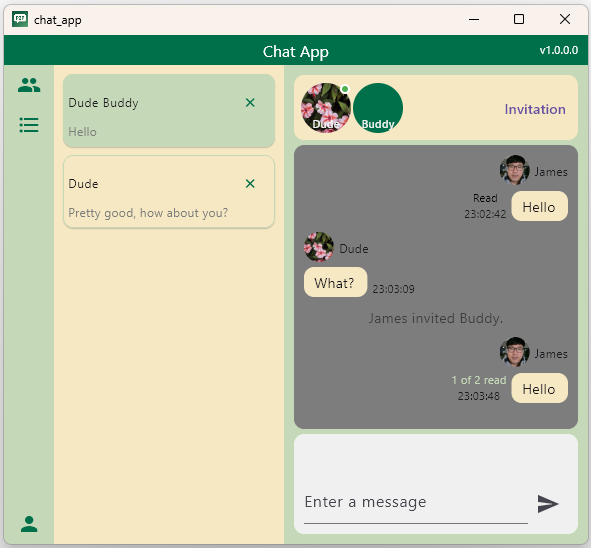Open the user profile icon at sidebar bottom

[29, 524]
